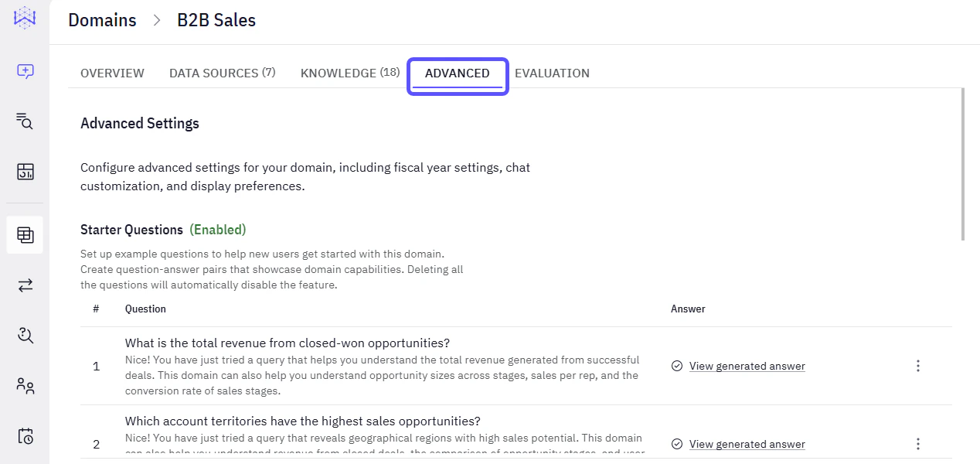Switch to the Evaluation tab
Screen dimensions: 980x464
point(552,73)
